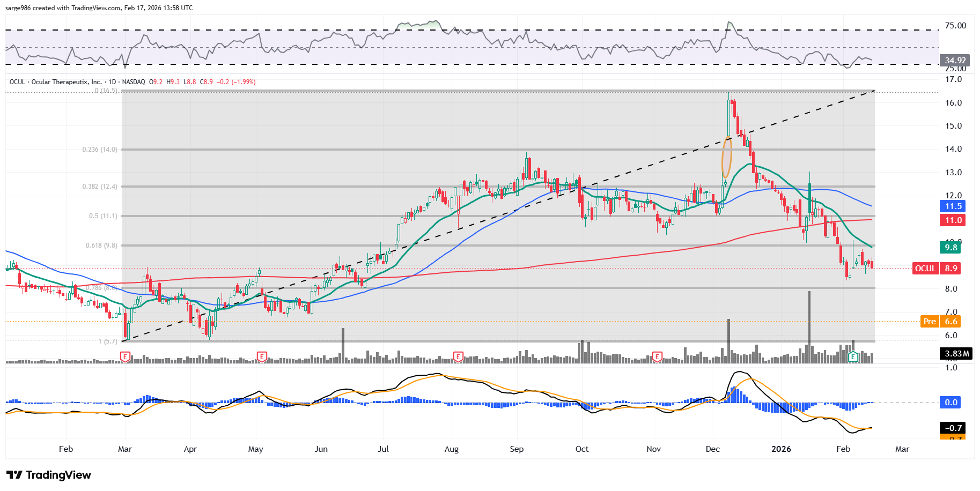This screenshot has width=980, height=491.
Task: Click the orange Pre 6.6 pre-market label
Action: [940, 322]
